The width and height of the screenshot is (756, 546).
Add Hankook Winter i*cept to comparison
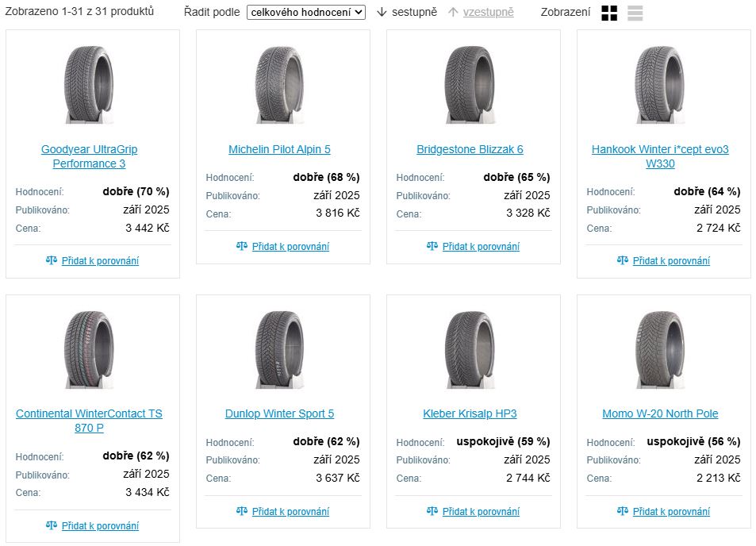click(x=671, y=260)
